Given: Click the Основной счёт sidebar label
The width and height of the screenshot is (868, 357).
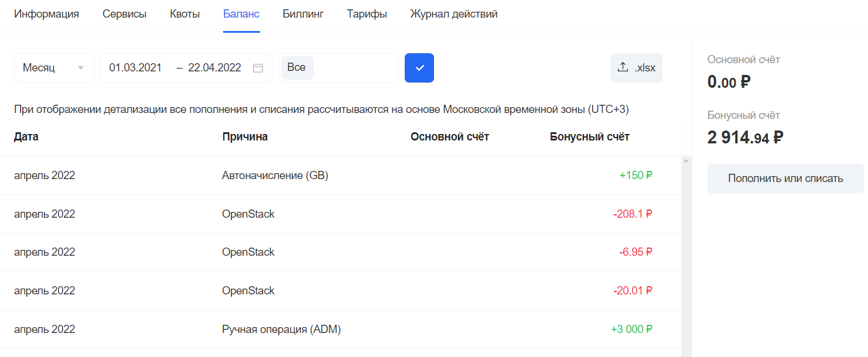Looking at the screenshot, I should 744,60.
